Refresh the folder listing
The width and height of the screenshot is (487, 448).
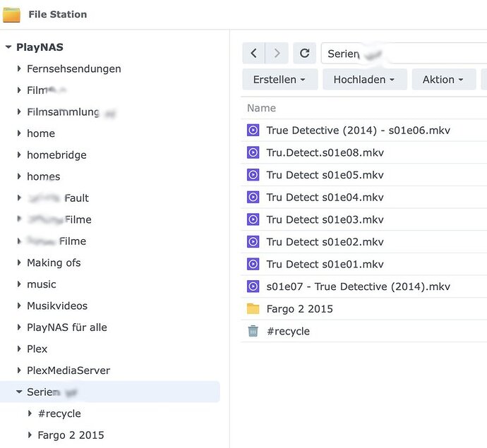[x=304, y=53]
